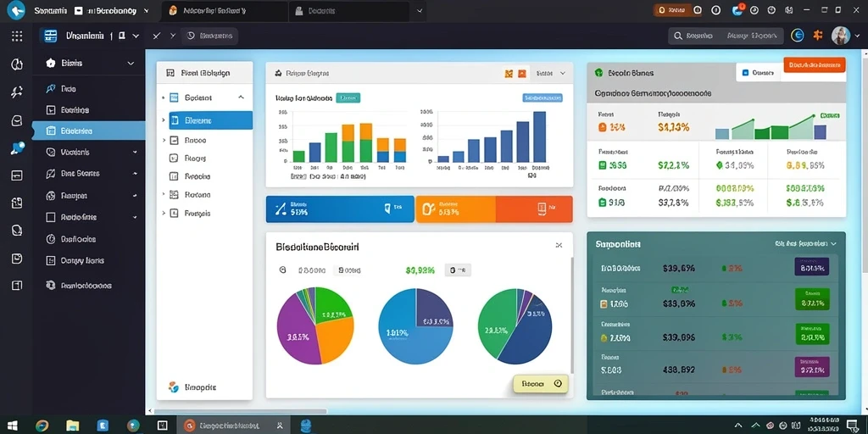The height and width of the screenshot is (434, 868).
Task: Click the orange puzzle piece icon
Action: pos(818,36)
